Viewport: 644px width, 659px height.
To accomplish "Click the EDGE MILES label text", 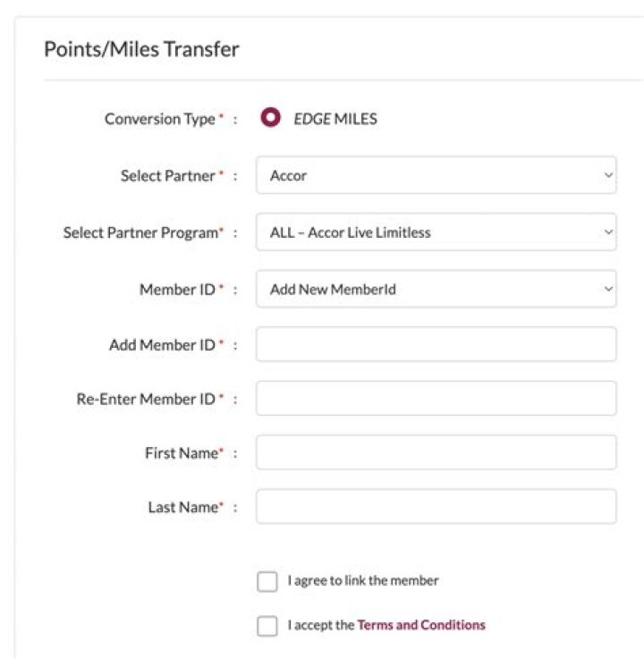I will 335,119.
